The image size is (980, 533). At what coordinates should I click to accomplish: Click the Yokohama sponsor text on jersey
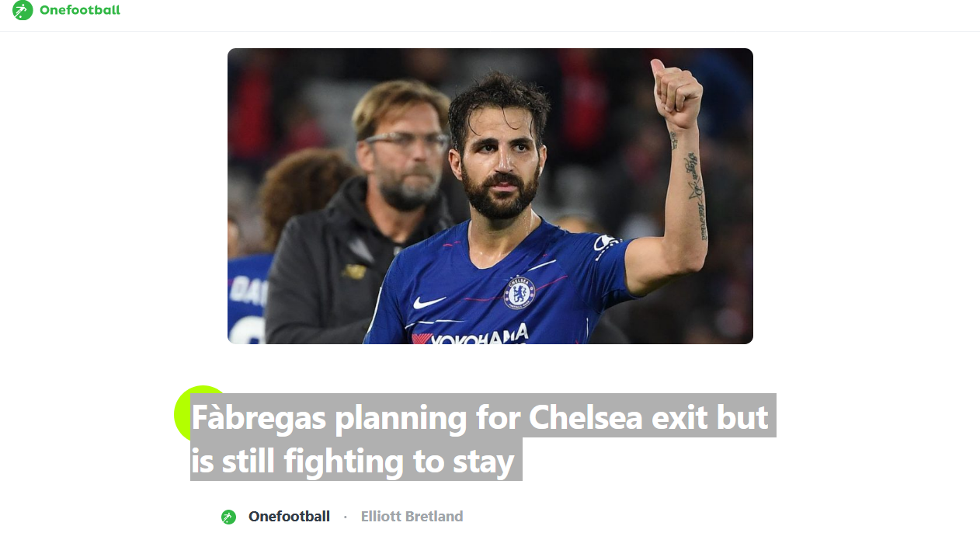point(471,337)
